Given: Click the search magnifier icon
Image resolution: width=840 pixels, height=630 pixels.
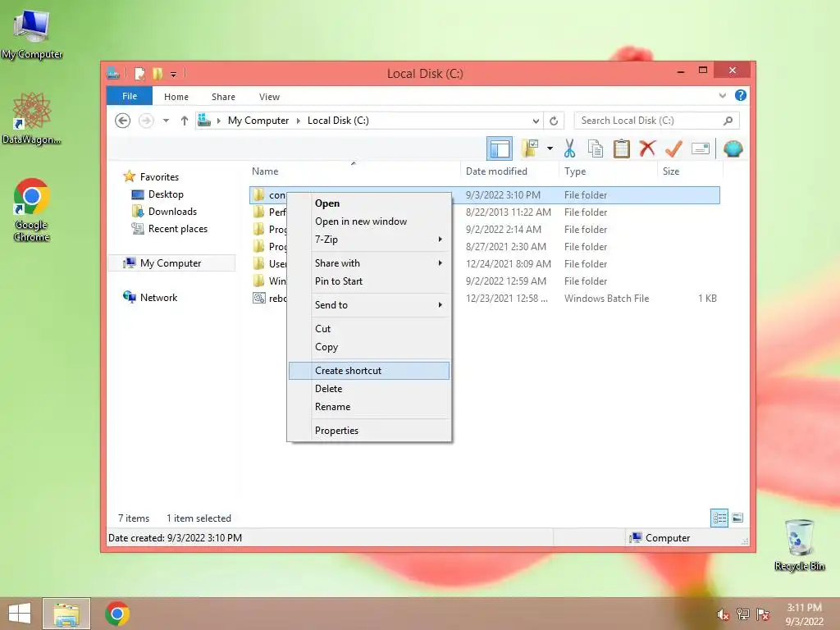Looking at the screenshot, I should point(728,121).
